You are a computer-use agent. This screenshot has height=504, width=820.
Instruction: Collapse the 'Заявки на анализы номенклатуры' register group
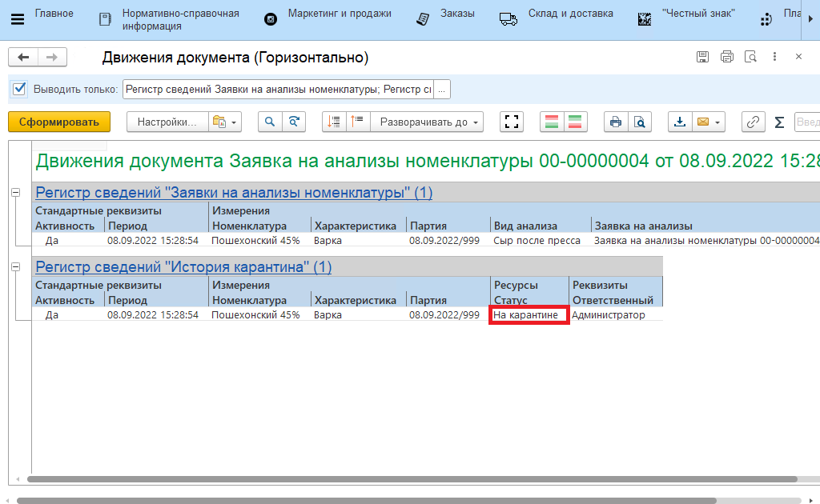pos(15,193)
